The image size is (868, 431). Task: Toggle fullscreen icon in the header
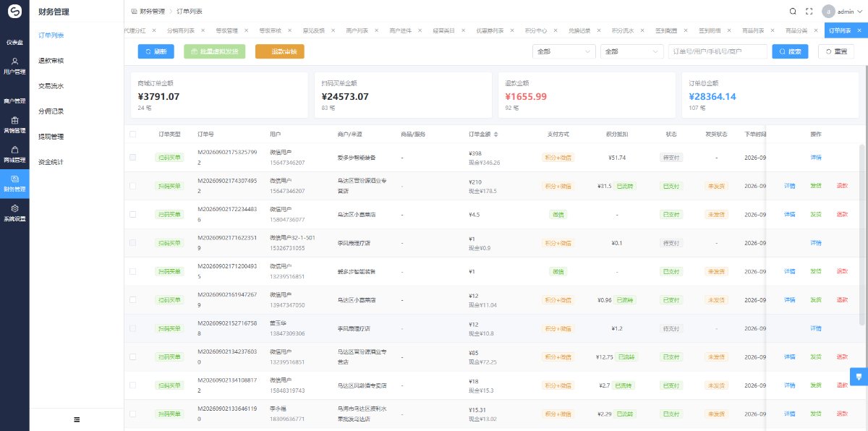(809, 12)
